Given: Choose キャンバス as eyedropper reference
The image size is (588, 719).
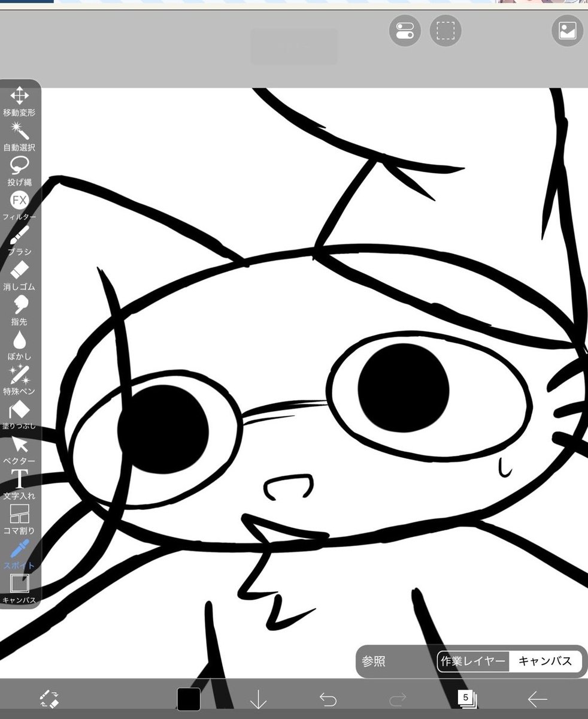Looking at the screenshot, I should click(x=545, y=661).
